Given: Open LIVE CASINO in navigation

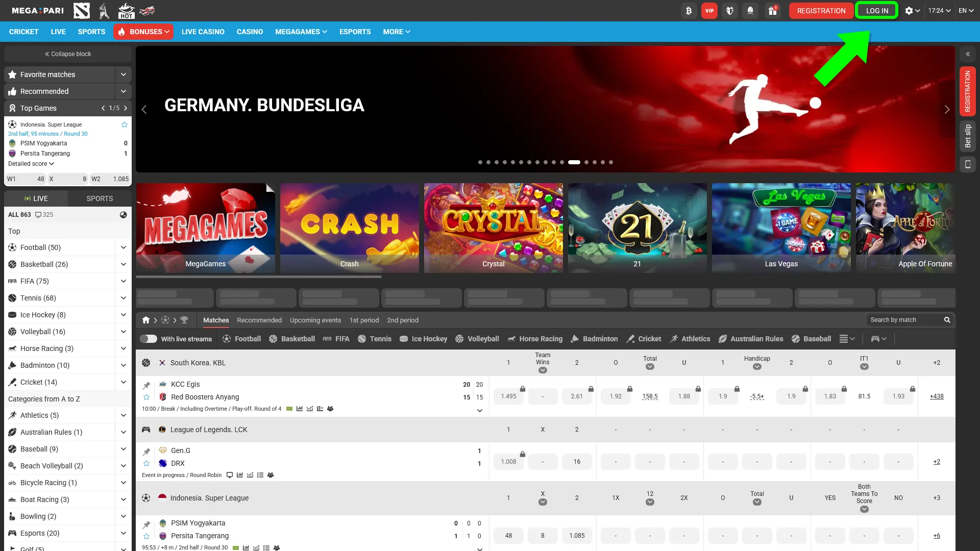Looking at the screenshot, I should pos(203,32).
